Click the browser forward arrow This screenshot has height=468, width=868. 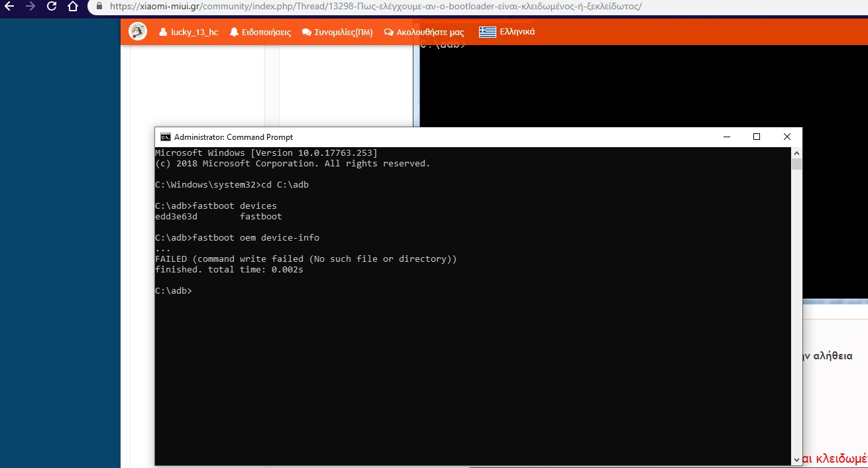[x=30, y=7]
